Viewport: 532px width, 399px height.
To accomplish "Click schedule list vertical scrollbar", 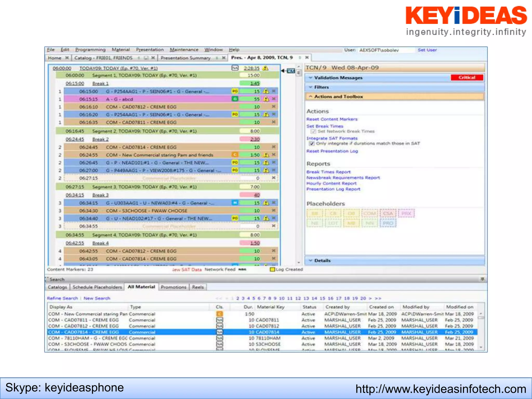I will (x=299, y=164).
